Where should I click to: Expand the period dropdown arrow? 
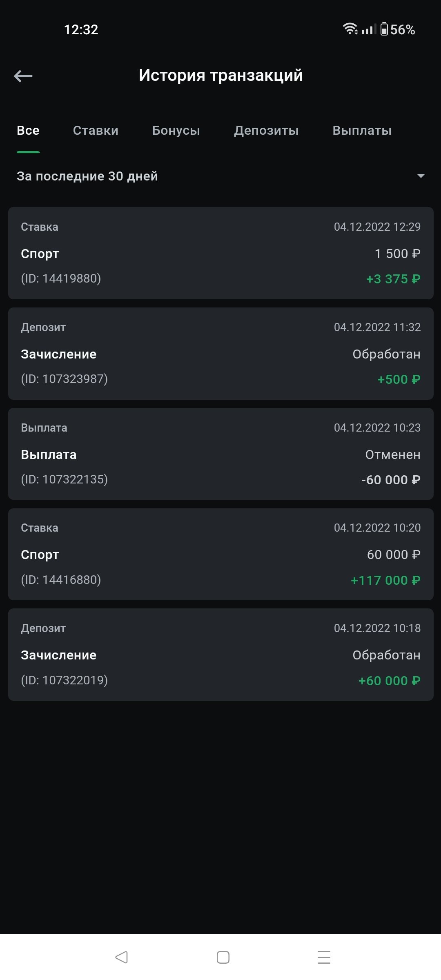point(421,176)
